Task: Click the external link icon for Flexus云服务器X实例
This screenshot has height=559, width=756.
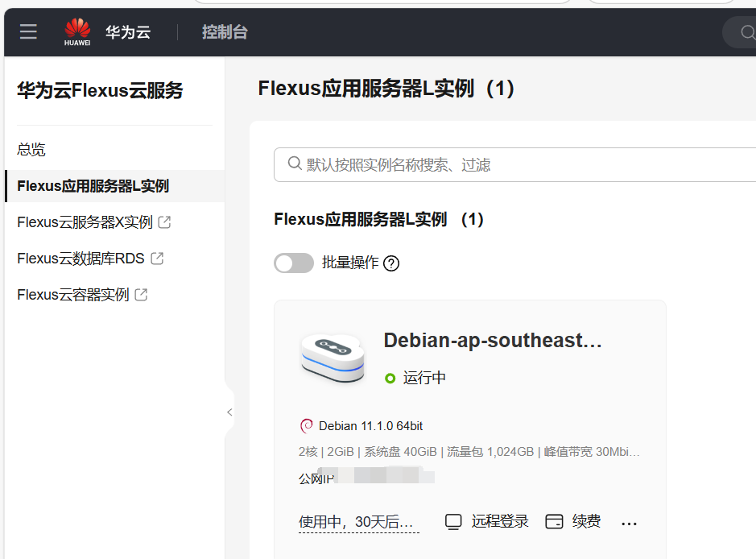Action: (x=164, y=222)
